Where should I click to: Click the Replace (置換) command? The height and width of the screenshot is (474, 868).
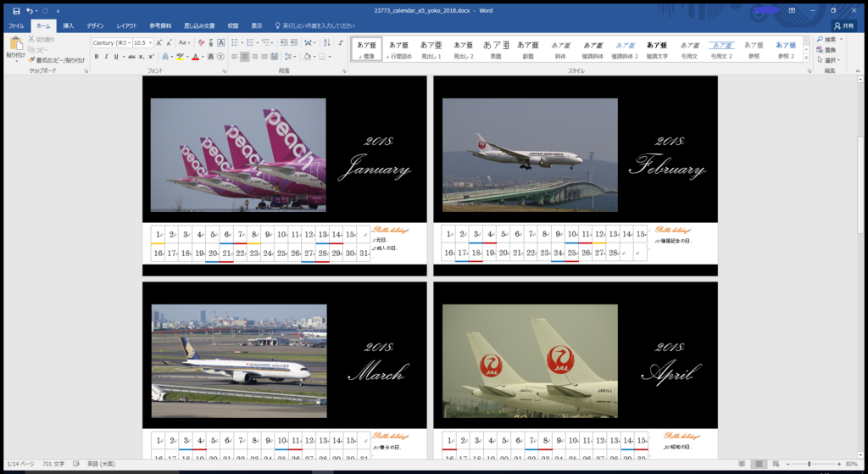[x=826, y=50]
